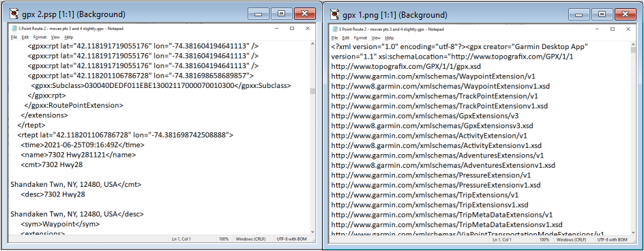
Task: Click Notepad's close X in gpx 2.psp window
Action: point(307,29)
